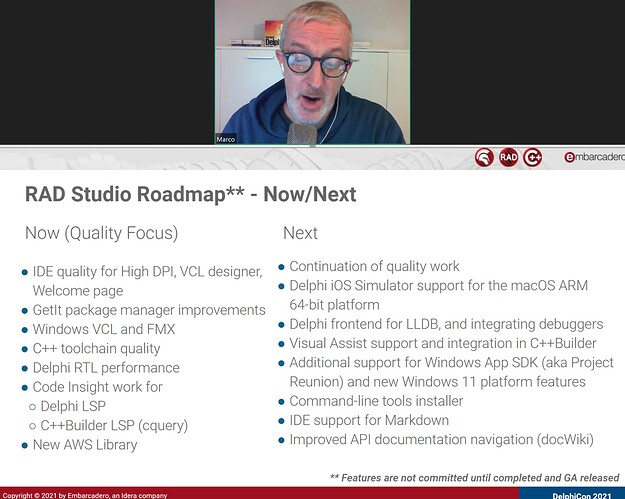Click the '64-bit platform' text line
Screen dimensions: 625x499
[334, 305]
